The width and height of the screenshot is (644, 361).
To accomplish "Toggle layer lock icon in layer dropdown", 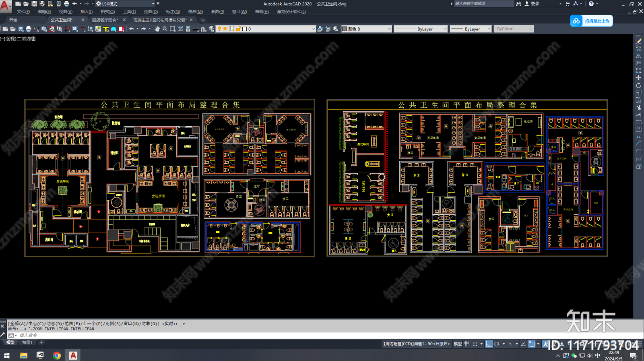I will tap(238, 29).
